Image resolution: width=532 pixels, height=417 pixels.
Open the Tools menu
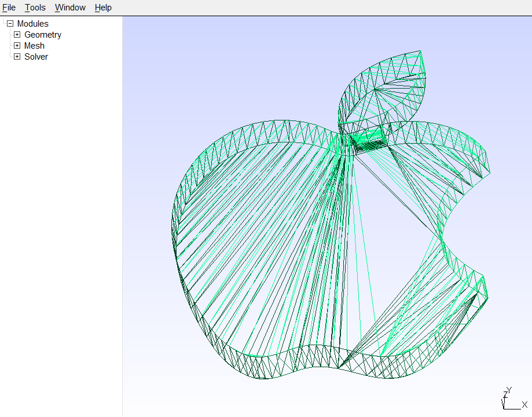click(x=35, y=8)
